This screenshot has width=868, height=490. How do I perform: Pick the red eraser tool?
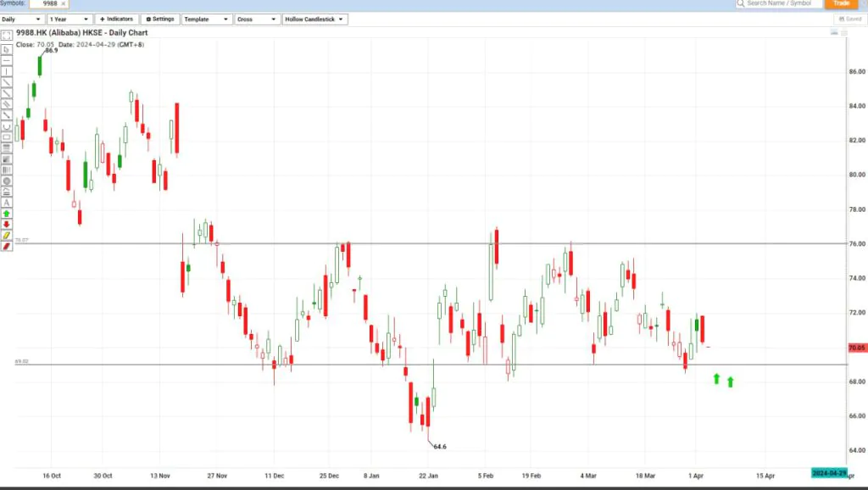pyautogui.click(x=7, y=246)
